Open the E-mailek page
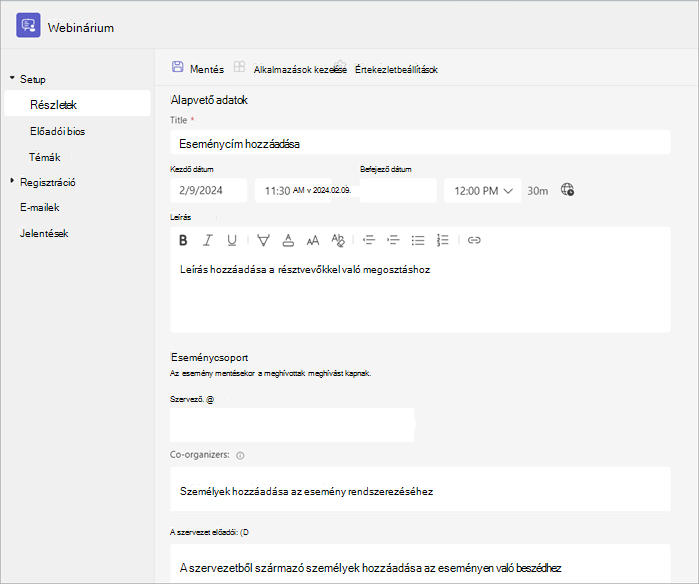699x584 pixels. pyautogui.click(x=40, y=207)
